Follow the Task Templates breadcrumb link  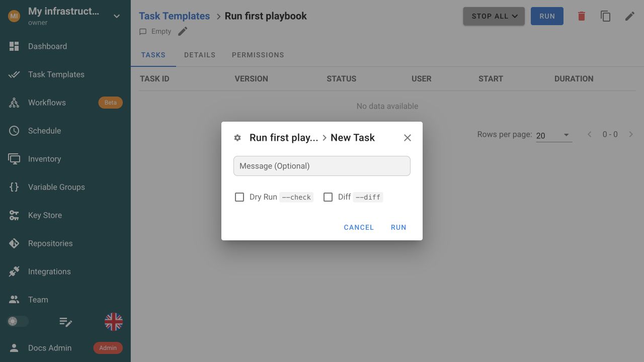click(174, 16)
